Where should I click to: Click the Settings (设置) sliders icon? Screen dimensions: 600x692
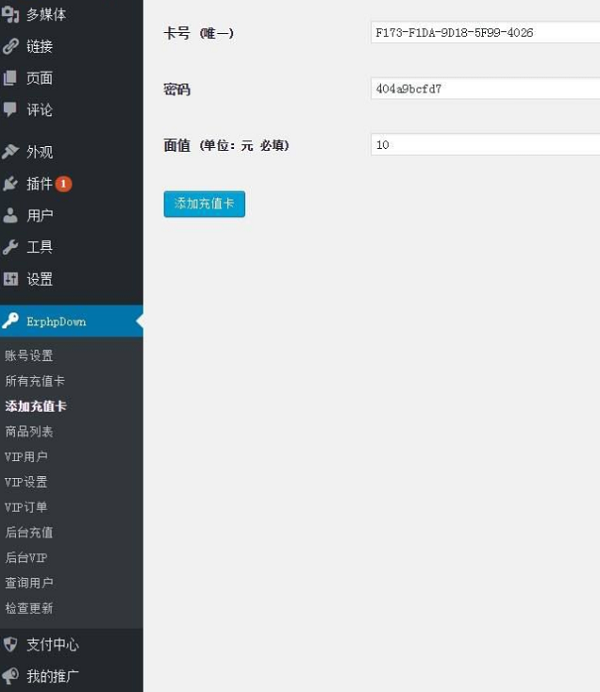pos(10,278)
